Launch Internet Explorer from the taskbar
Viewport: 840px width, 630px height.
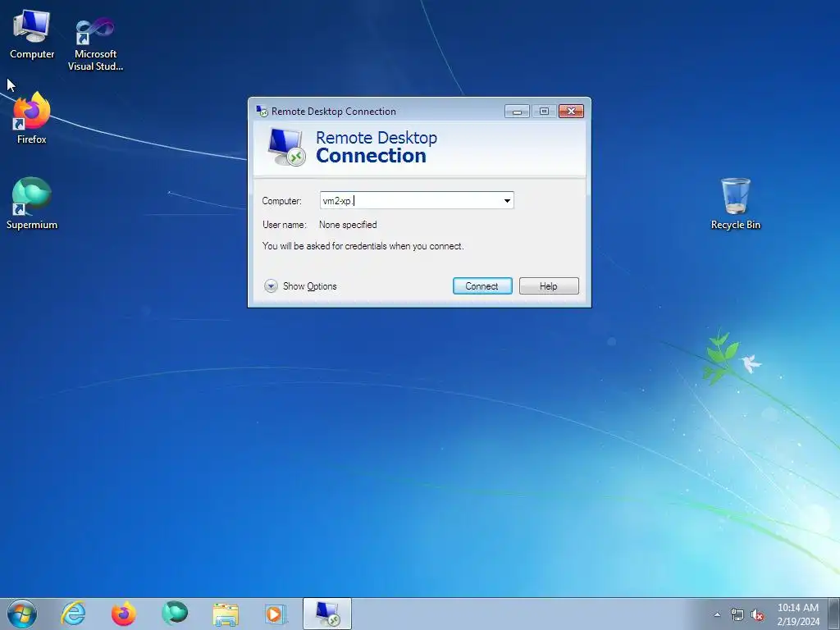tap(73, 614)
